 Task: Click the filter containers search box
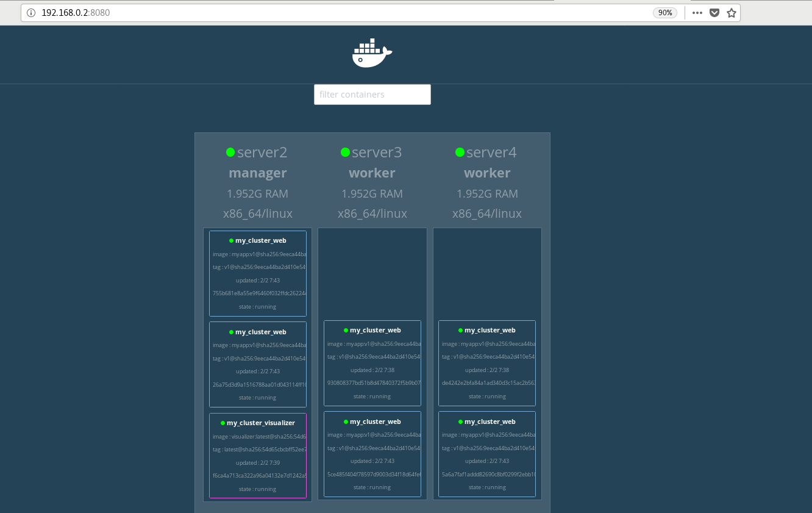point(372,95)
